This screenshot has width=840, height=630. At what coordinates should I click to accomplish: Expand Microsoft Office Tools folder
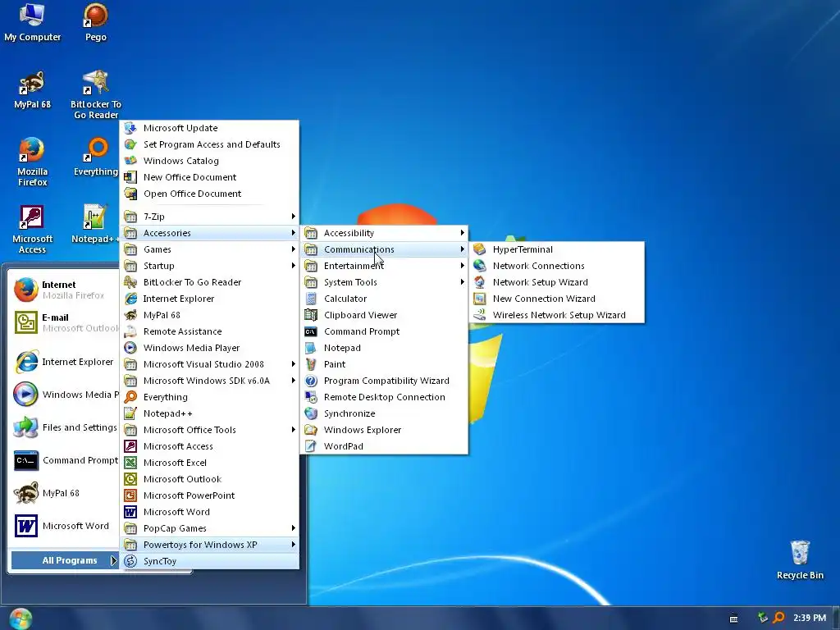[x=209, y=430]
